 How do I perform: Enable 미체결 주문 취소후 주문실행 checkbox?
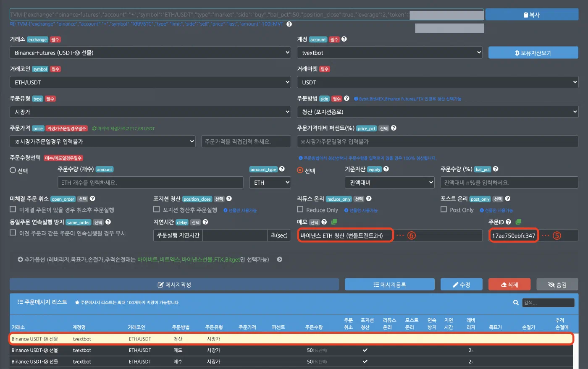13,209
